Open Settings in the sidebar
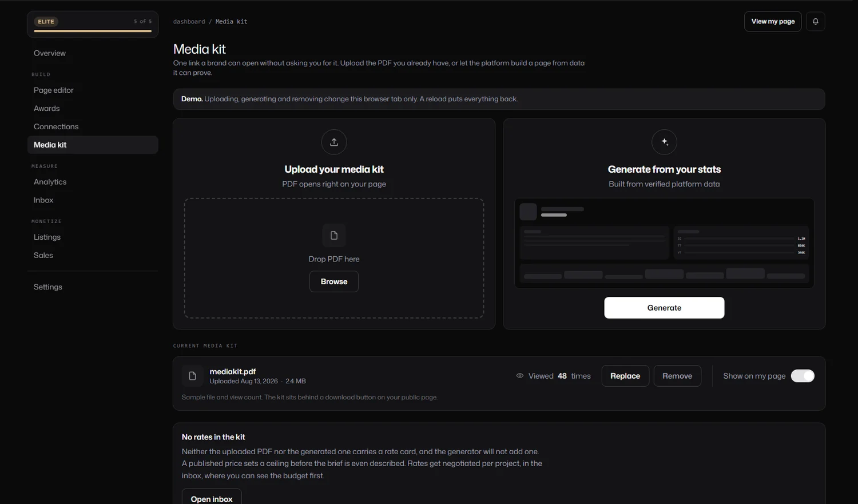The width and height of the screenshot is (858, 504). 93,287
